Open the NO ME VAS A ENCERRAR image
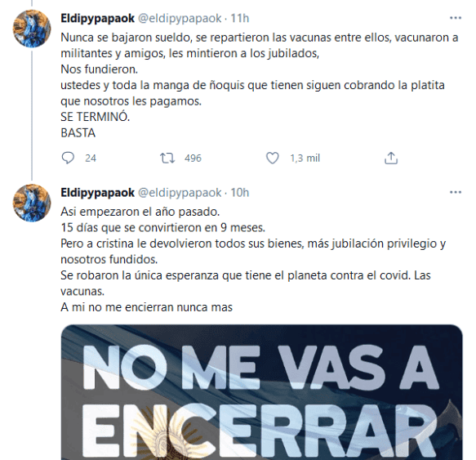The width and height of the screenshot is (476, 460). click(262, 392)
